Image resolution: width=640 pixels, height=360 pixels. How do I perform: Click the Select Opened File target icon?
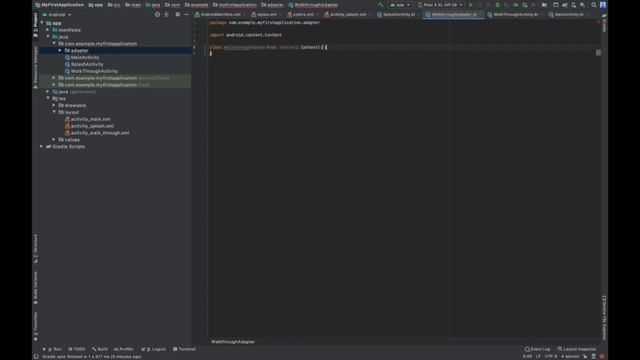coord(157,14)
